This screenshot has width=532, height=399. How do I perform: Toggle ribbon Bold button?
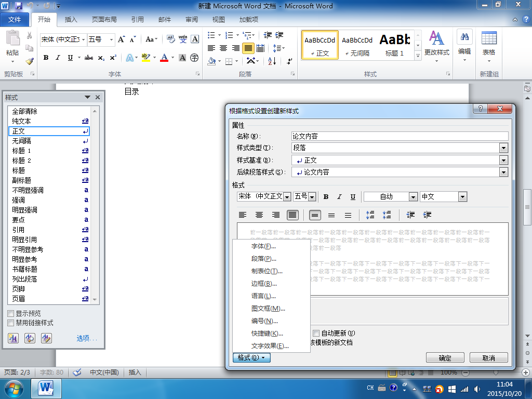click(x=46, y=58)
